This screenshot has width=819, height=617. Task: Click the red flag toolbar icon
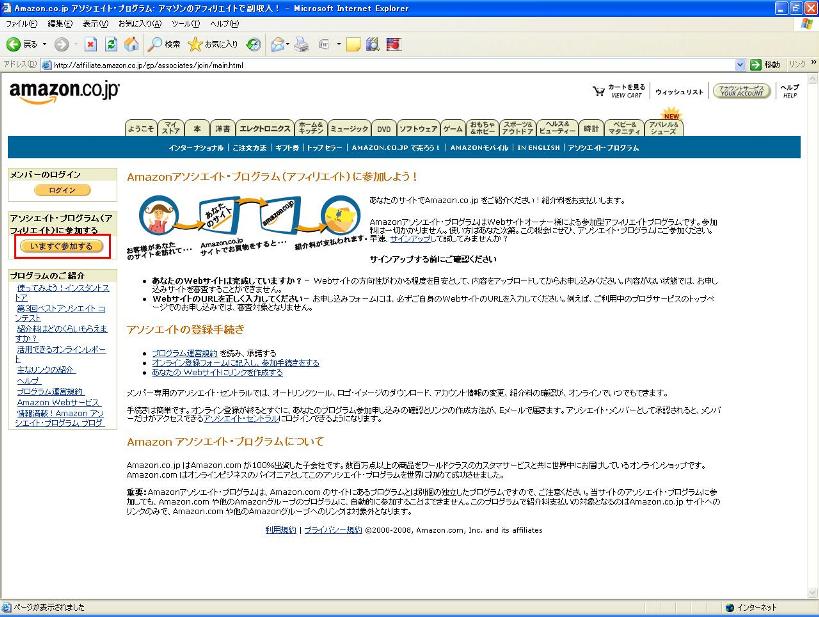[393, 44]
